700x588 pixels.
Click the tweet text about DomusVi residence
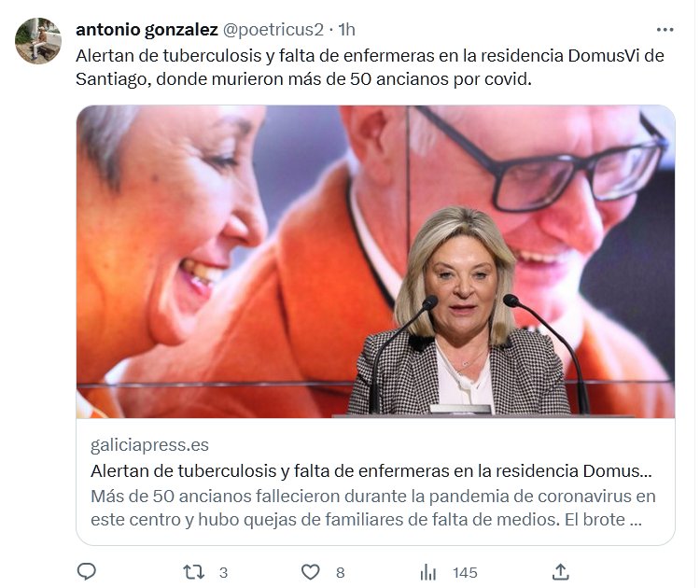pyautogui.click(x=371, y=67)
